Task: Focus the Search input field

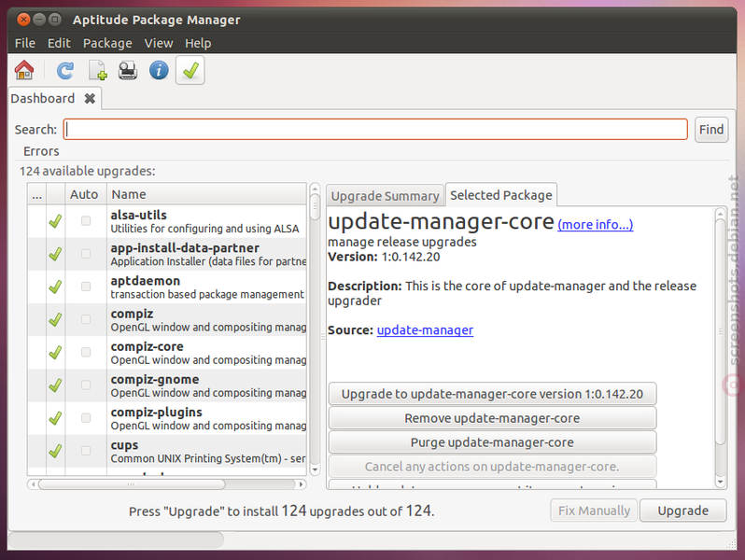Action: [375, 129]
